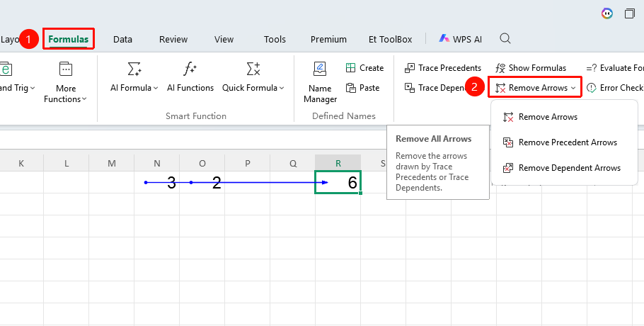The height and width of the screenshot is (326, 644).
Task: Expand the AI Formula dropdown arrow
Action: pos(156,88)
